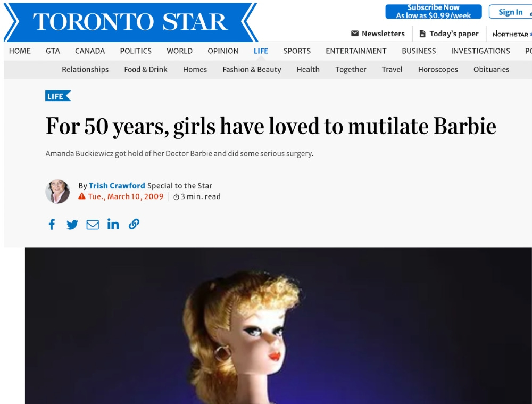Open the Newsletters link

383,34
